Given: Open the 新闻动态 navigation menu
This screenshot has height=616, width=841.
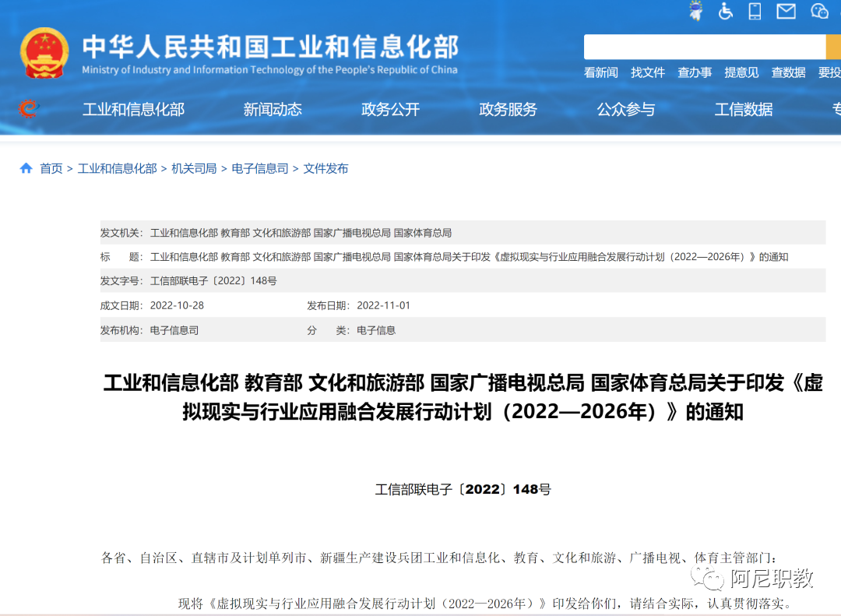Looking at the screenshot, I should point(273,110).
